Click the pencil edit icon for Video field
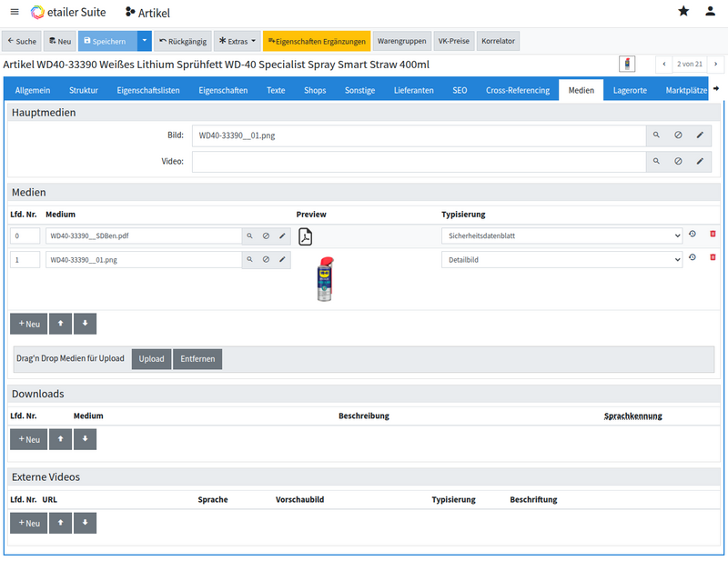 coord(700,161)
